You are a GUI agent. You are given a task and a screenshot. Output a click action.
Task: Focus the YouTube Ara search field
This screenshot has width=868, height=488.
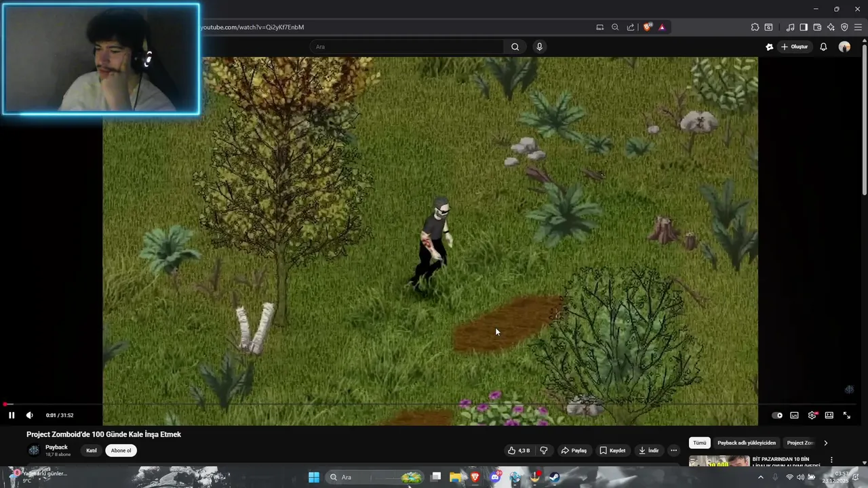(407, 47)
